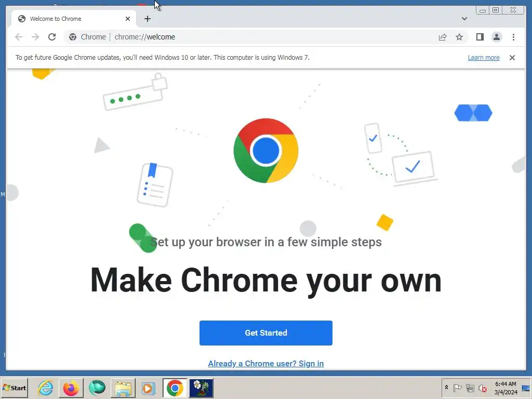Viewport: 532px width, 399px height.
Task: Show hidden tray icons arrow
Action: pyautogui.click(x=446, y=388)
